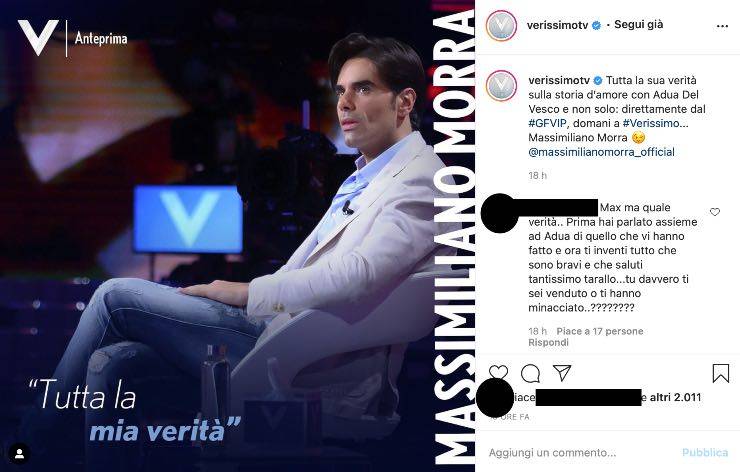View tagged people icon on photo
This screenshot has width=740, height=472.
(19, 454)
